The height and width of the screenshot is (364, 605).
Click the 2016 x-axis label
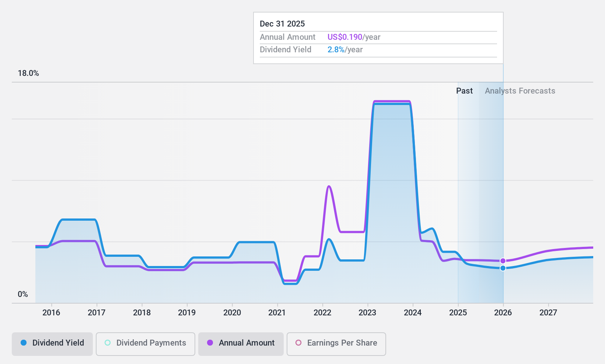pos(51,313)
